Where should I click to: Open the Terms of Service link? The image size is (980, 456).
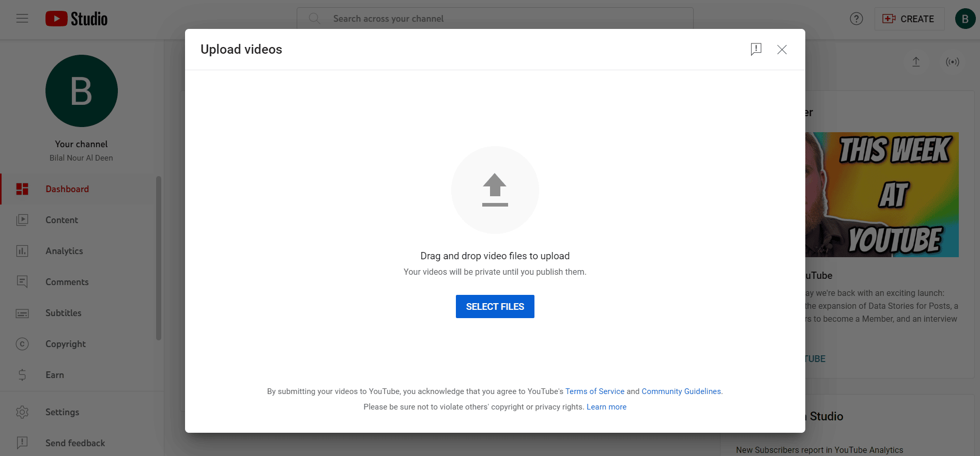pyautogui.click(x=595, y=391)
